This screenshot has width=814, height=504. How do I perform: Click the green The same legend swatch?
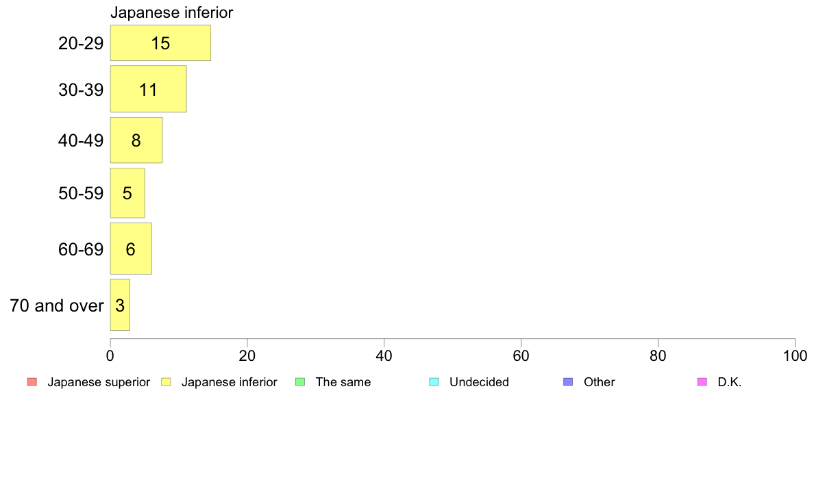(x=300, y=382)
